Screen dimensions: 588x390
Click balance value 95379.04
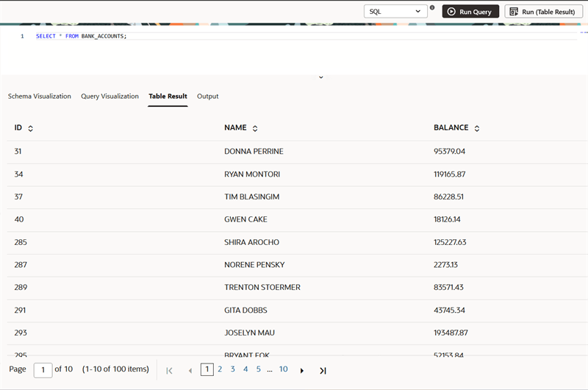[x=449, y=152]
